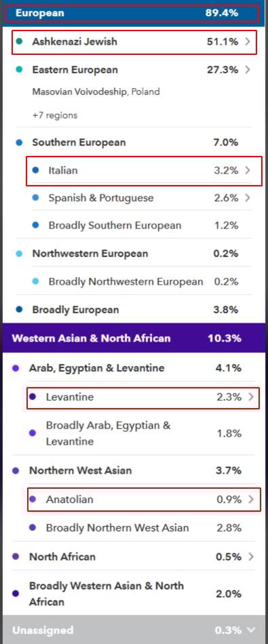Screen dimensions: 268x644
Task: Click the +7 regions link
Action: click(55, 115)
